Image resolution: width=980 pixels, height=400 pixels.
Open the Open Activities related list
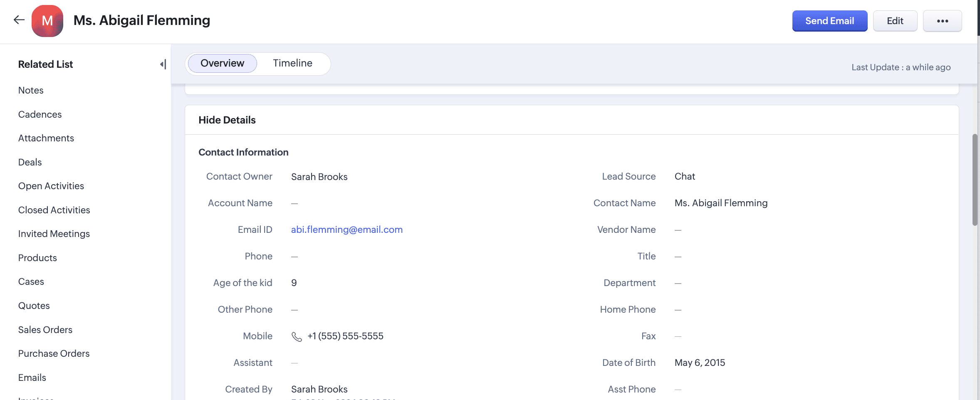(51, 186)
